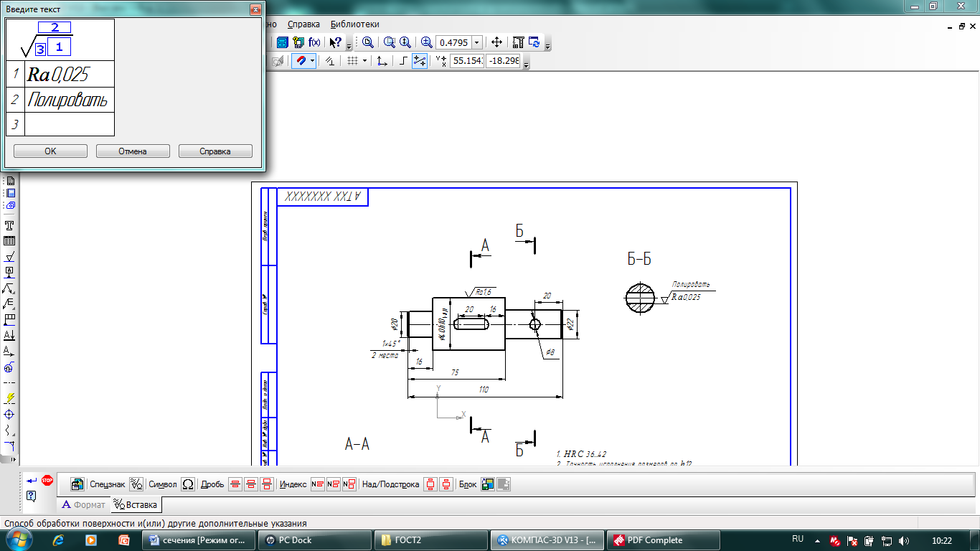Select the datum base symbol tool

pyautogui.click(x=9, y=272)
